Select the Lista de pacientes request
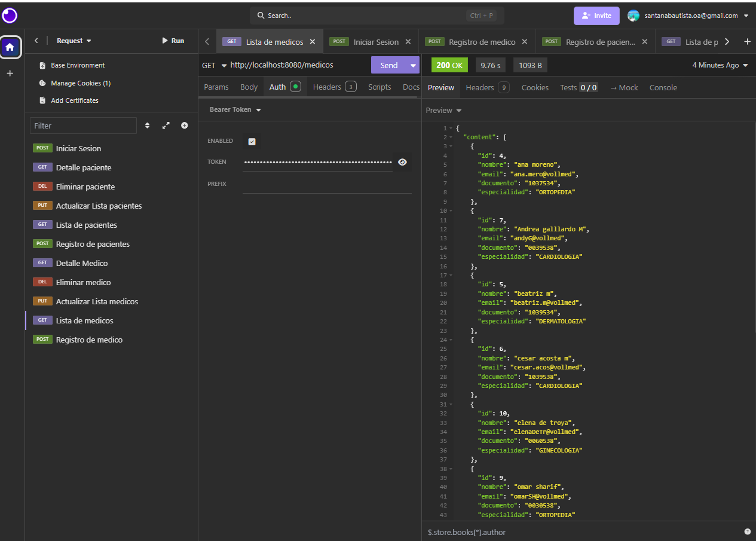Image resolution: width=756 pixels, height=541 pixels. (111, 225)
